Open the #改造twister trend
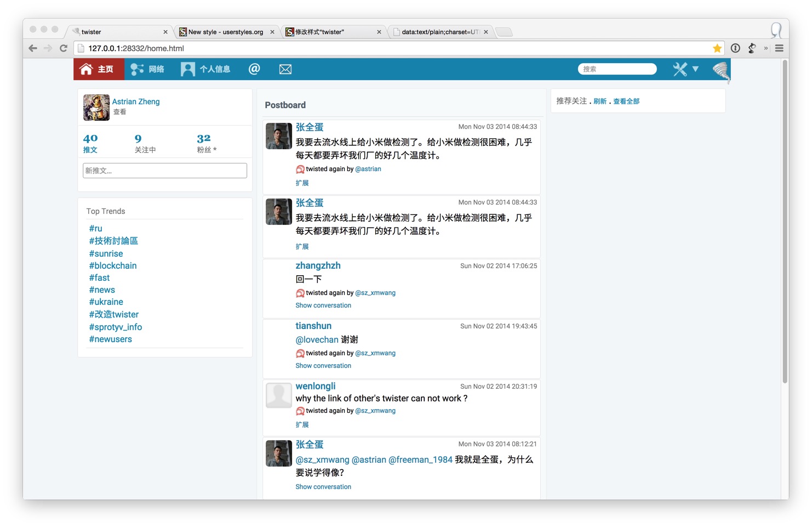 (114, 314)
